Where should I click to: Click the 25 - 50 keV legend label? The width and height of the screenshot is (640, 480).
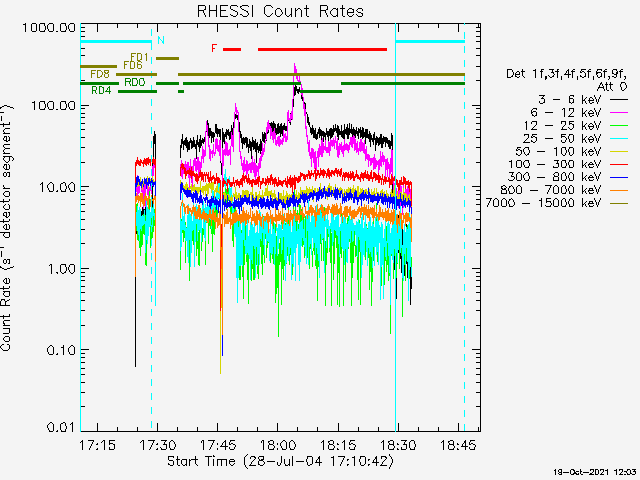point(562,138)
